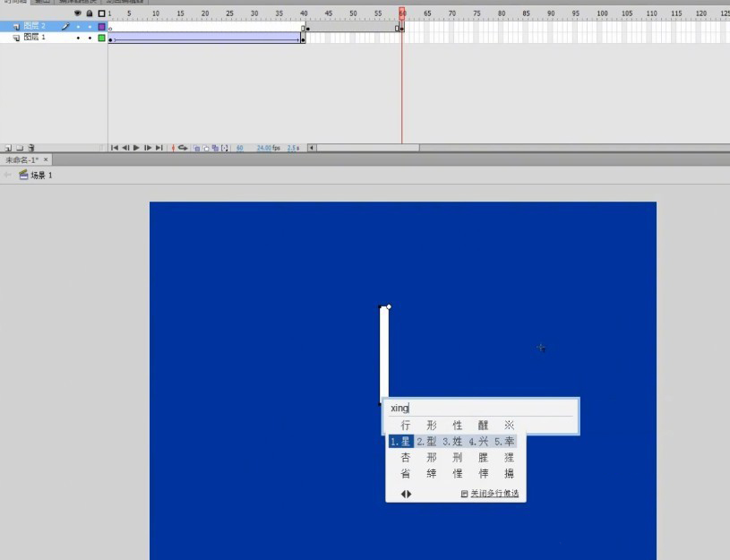Click the previous candidates page arrow
Screen dimensions: 730x560
pos(403,494)
